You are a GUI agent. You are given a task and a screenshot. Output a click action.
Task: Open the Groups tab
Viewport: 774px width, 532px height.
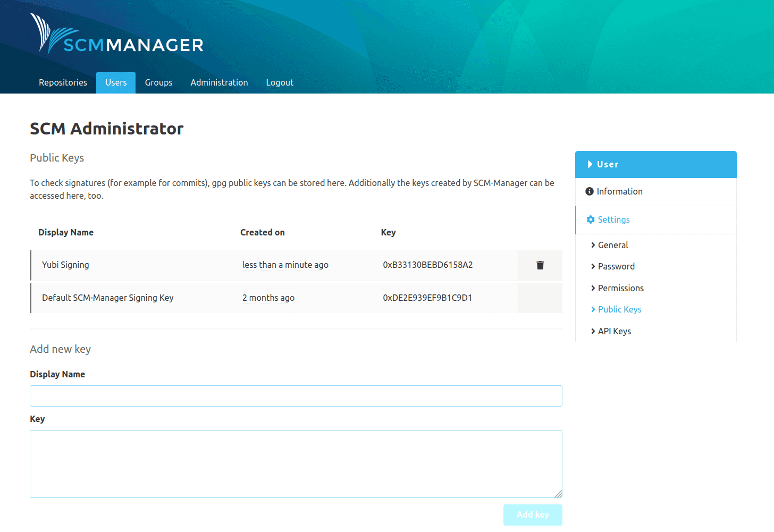coord(158,82)
